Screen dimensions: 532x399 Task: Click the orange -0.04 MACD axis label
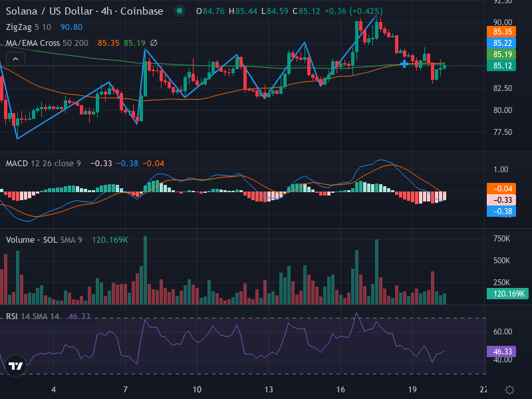pos(501,189)
